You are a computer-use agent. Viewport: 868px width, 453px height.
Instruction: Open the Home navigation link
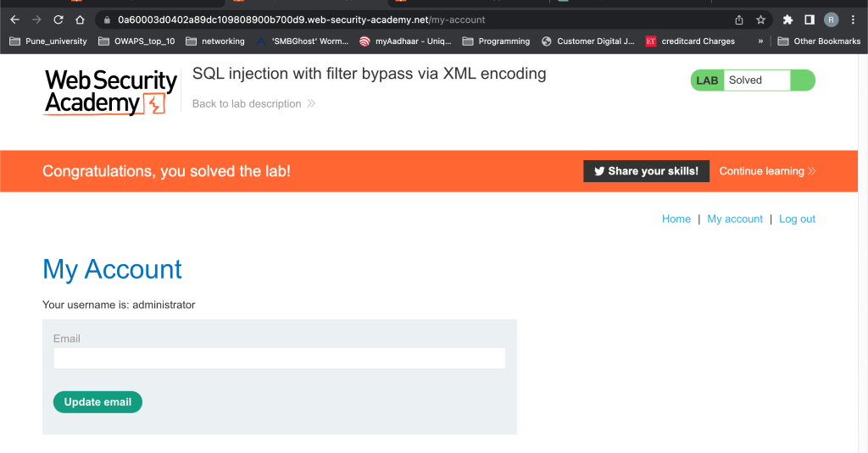click(676, 218)
